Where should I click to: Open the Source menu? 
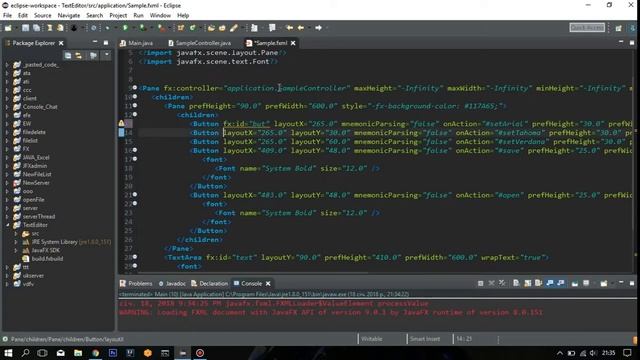[42, 16]
